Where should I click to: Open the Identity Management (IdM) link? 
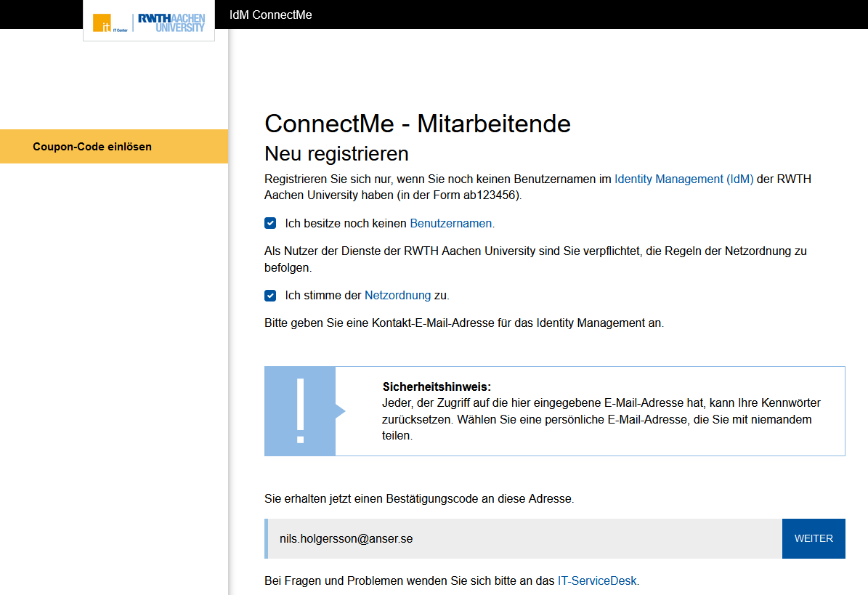[x=684, y=179]
